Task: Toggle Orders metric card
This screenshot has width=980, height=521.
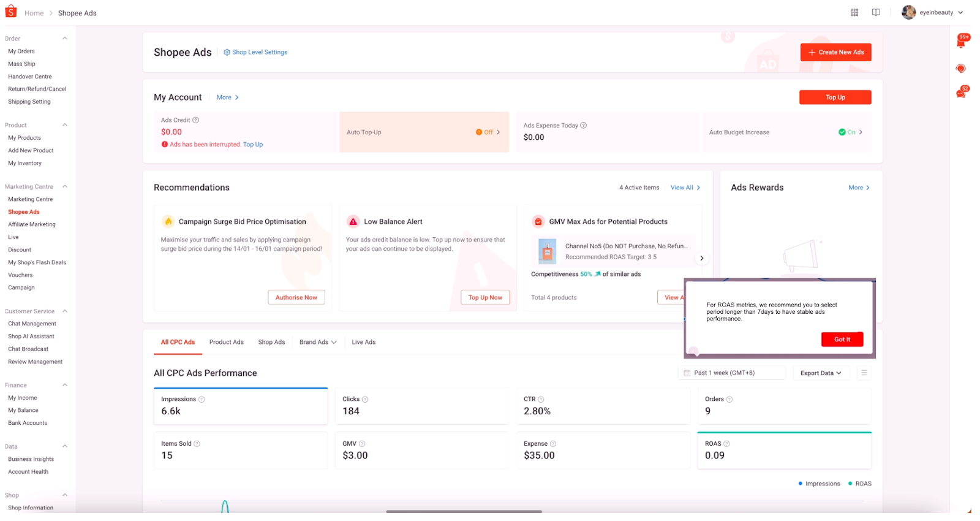Action: point(785,406)
